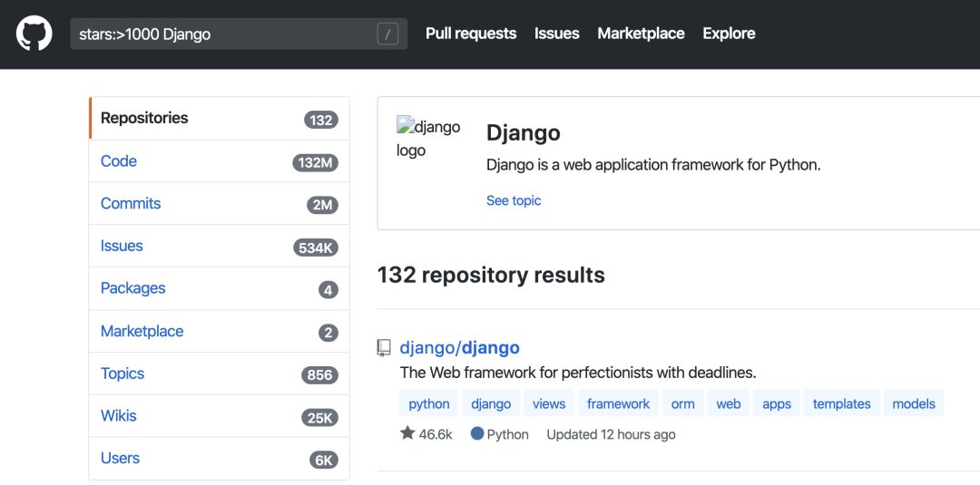
Task: Show Packages results in sidebar
Action: tap(219, 288)
